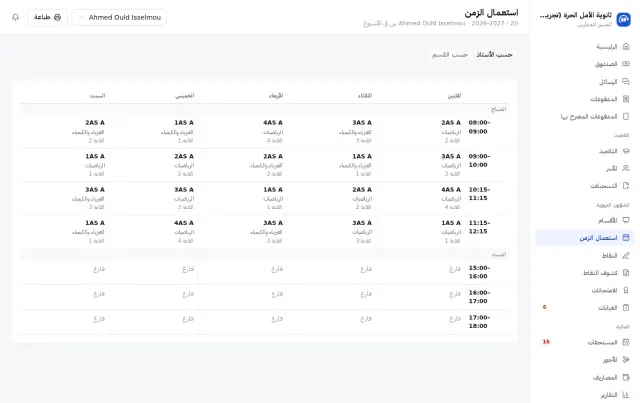
Task: Click the الاثنين column header
Action: [454, 96]
